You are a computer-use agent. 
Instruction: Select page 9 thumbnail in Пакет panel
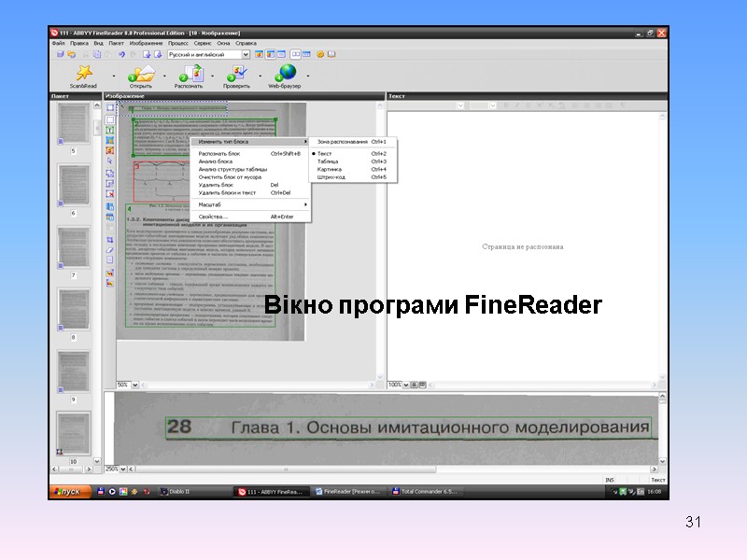73,371
